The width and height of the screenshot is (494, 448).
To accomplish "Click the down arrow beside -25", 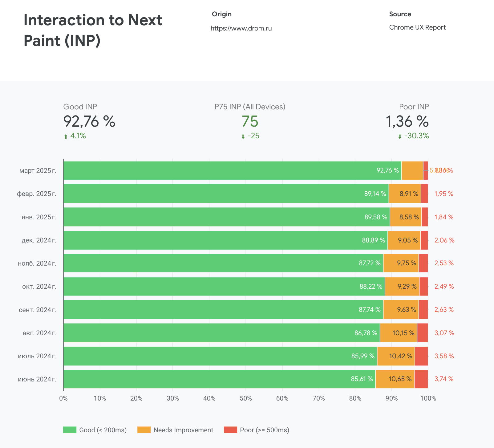I will [243, 136].
